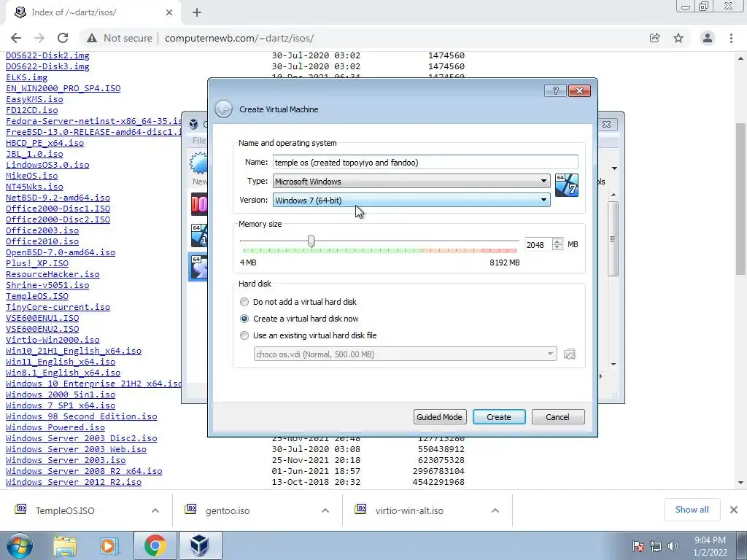
Task: Click the memory size slider handle
Action: click(311, 241)
